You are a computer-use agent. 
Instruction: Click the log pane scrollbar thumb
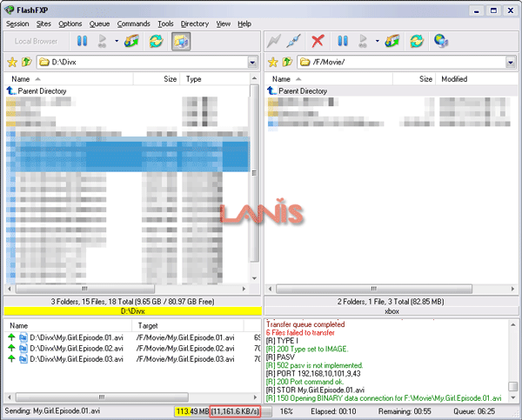point(513,386)
